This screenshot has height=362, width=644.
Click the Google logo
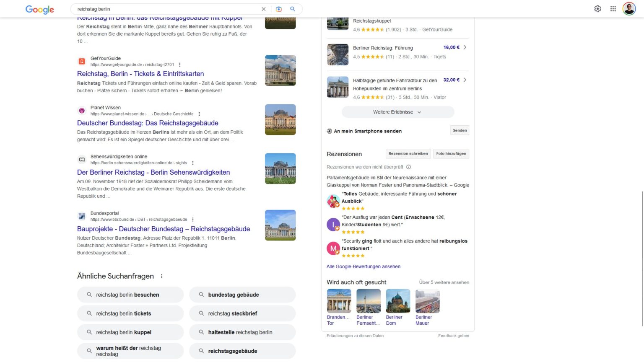tap(39, 9)
